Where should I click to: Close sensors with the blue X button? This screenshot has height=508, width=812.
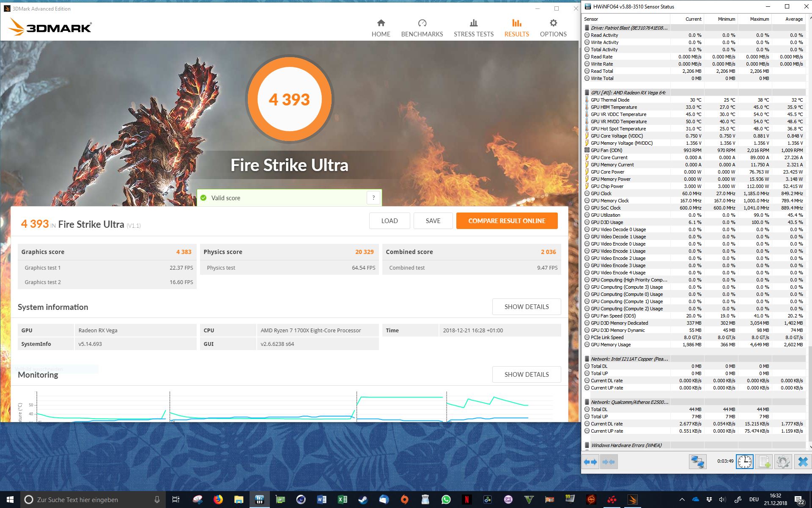[802, 461]
